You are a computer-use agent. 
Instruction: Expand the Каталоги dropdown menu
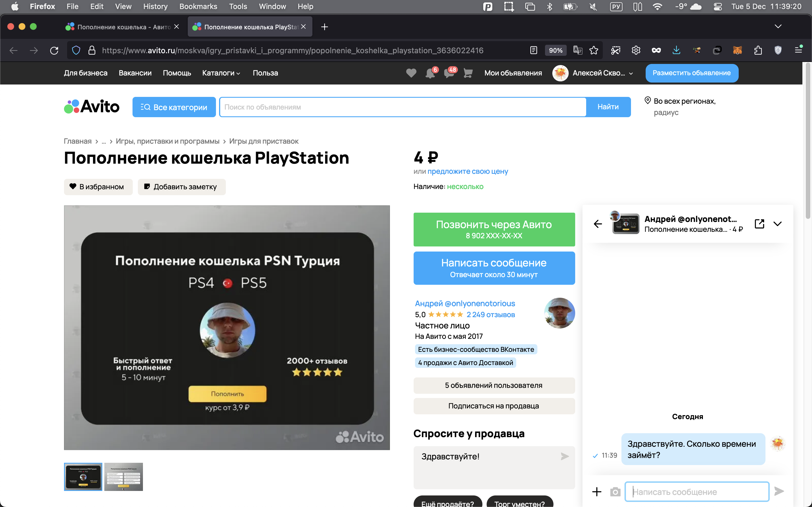221,73
